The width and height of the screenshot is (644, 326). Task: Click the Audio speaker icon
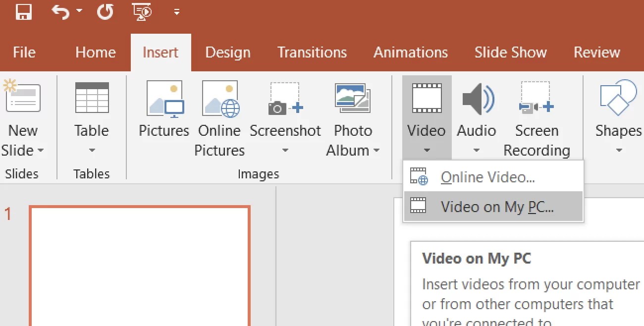pyautogui.click(x=476, y=99)
